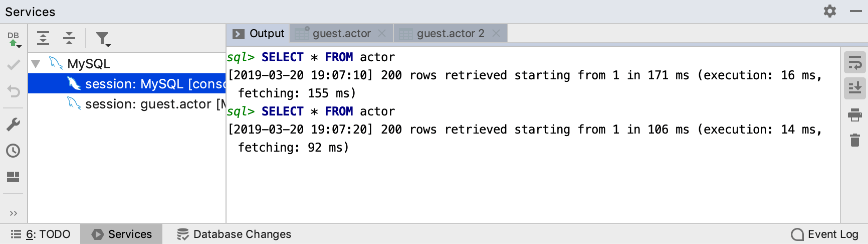
Task: Close the guest.actor tab
Action: click(x=382, y=34)
